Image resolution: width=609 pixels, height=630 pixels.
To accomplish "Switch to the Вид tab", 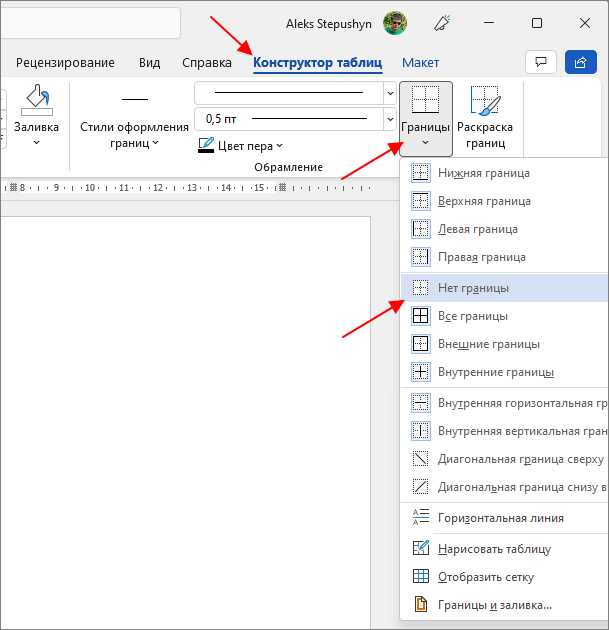I will (149, 63).
